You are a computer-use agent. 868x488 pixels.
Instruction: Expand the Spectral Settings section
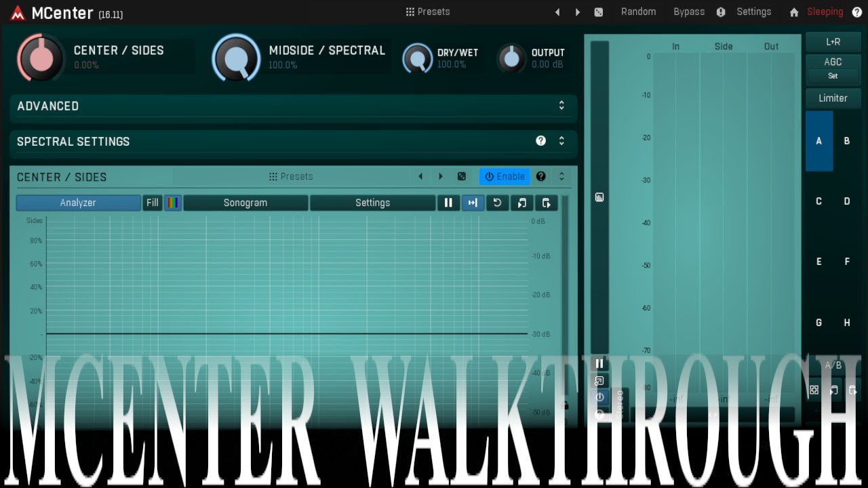coord(561,141)
